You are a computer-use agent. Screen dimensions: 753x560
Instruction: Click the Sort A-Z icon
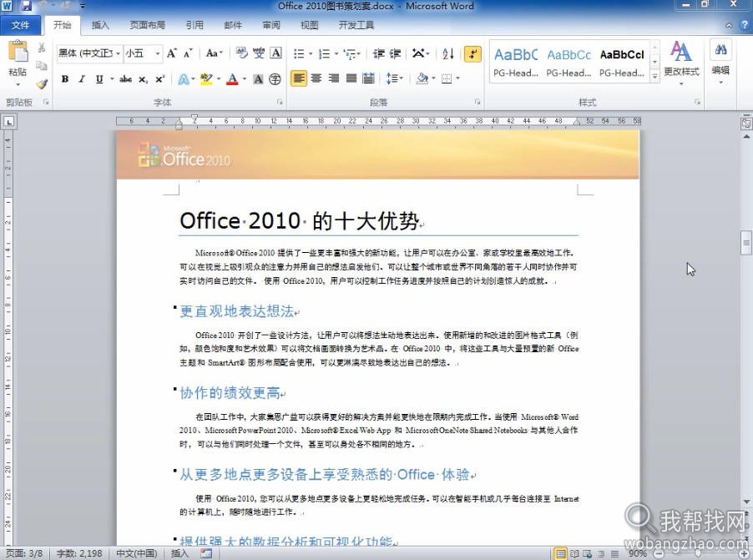[x=447, y=53]
